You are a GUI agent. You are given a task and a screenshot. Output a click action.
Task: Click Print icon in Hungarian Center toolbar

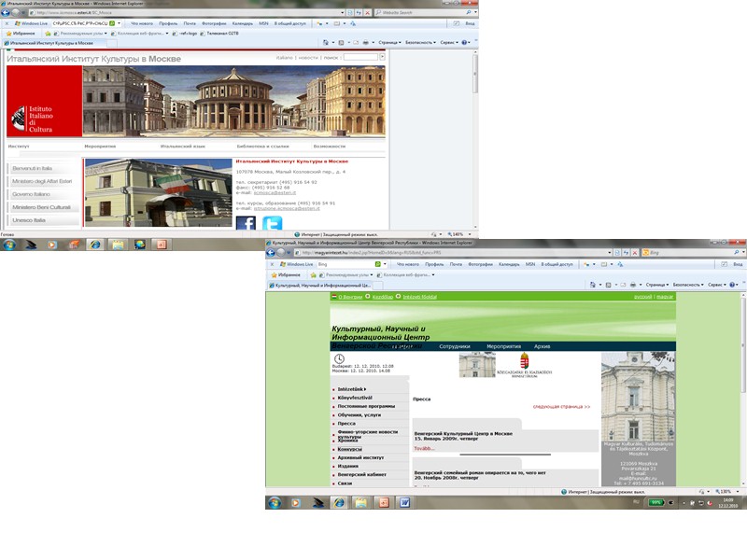pyautogui.click(x=633, y=285)
